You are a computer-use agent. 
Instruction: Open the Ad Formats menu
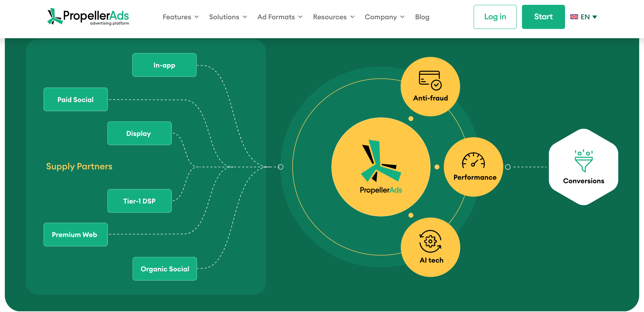[x=280, y=17]
